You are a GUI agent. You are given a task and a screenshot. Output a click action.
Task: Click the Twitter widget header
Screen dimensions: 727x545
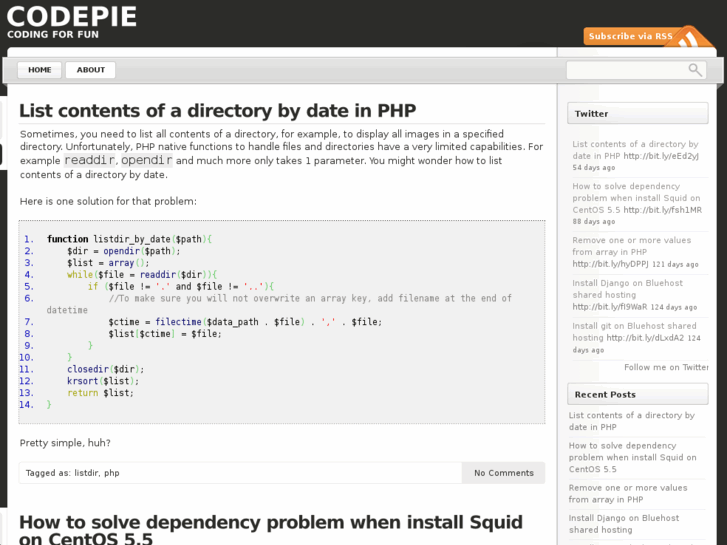pos(638,114)
